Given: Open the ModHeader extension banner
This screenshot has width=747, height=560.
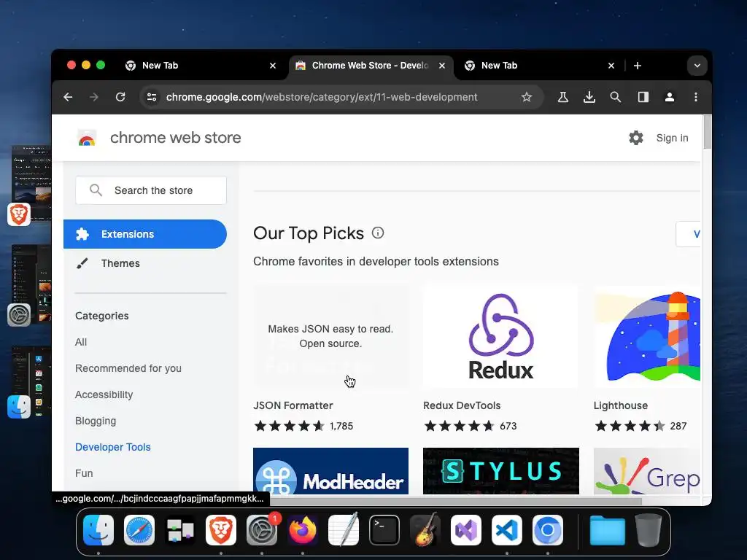Looking at the screenshot, I should click(x=330, y=471).
